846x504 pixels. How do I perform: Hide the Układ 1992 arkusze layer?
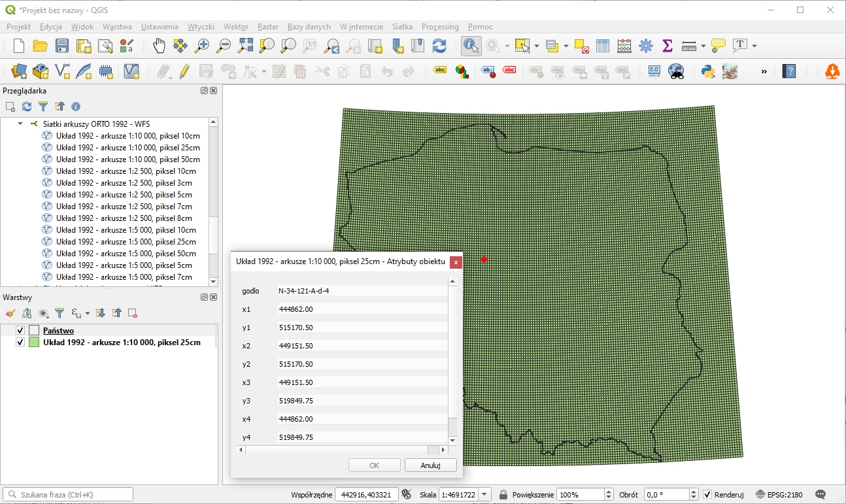click(x=20, y=343)
